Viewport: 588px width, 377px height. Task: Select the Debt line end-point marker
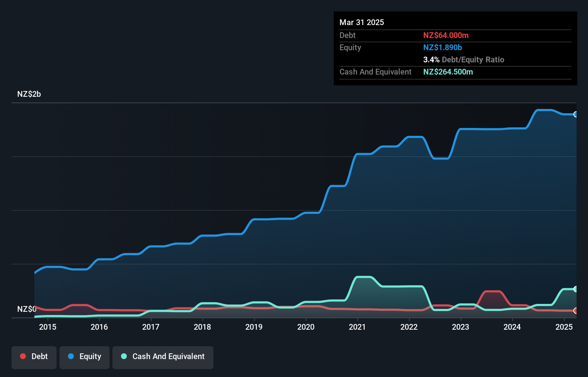575,310
